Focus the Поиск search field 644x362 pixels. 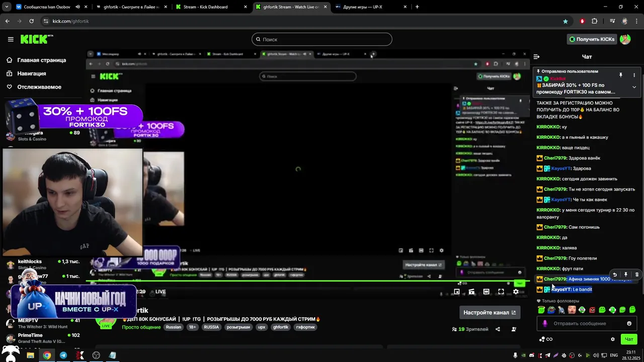[x=322, y=39]
